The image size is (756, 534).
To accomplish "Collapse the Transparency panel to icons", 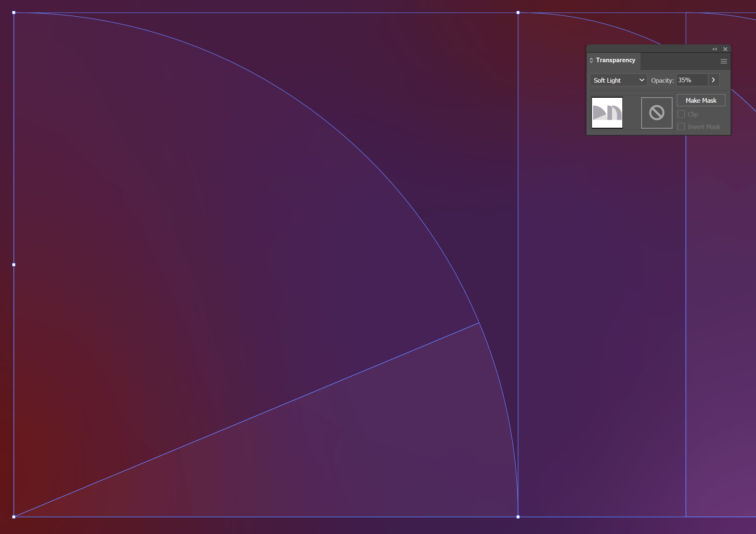I will pos(715,49).
